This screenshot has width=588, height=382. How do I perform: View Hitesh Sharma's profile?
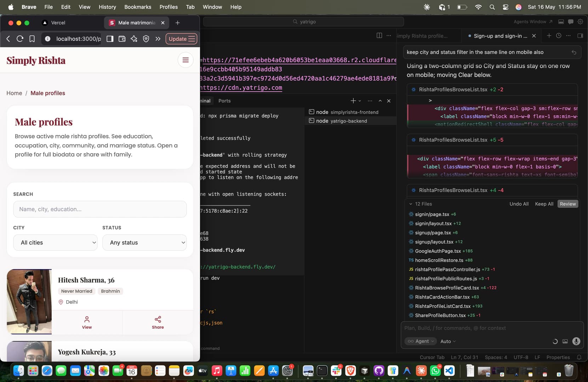pos(87,322)
